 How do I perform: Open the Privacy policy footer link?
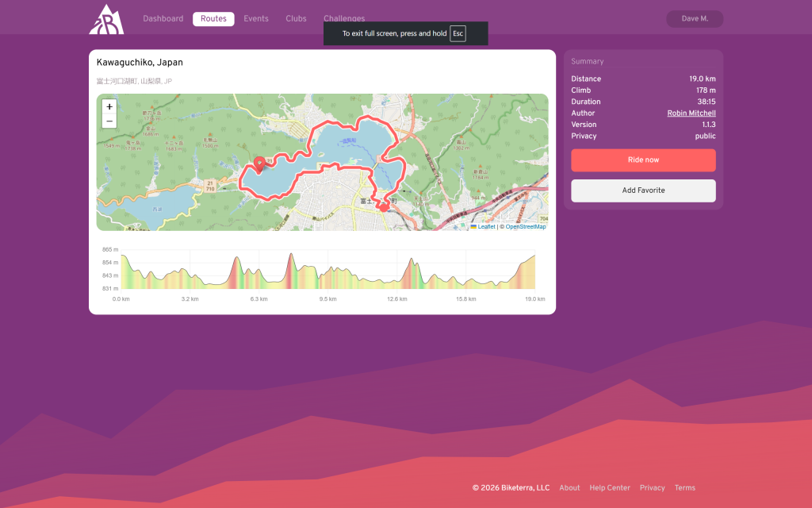[x=652, y=488]
